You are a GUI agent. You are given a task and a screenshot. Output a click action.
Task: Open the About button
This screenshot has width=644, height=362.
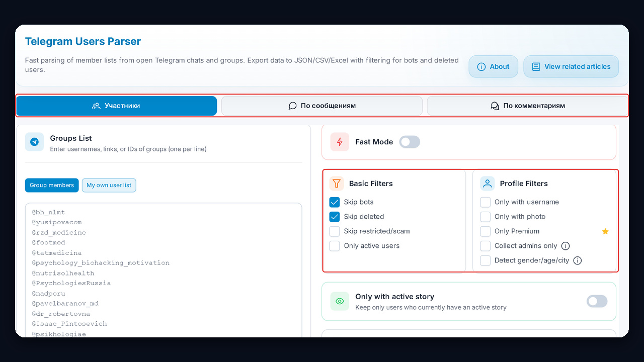point(493,66)
